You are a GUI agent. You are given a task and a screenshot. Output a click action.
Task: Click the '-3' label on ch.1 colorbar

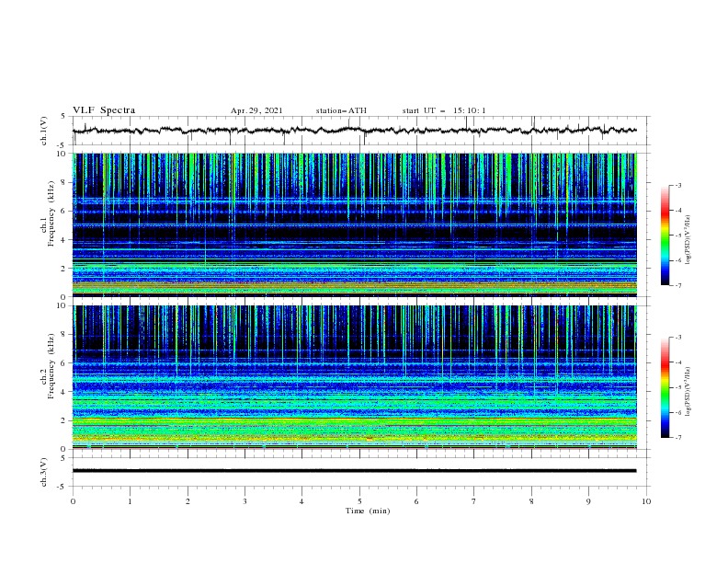678,185
